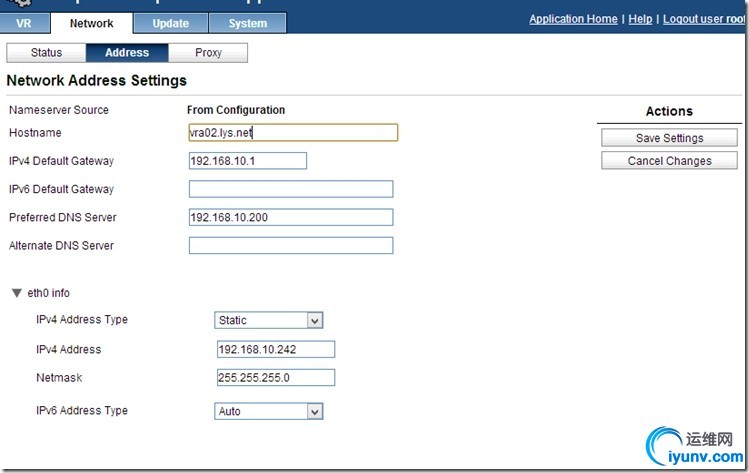Click the Logout user root link
The height and width of the screenshot is (473, 749).
point(704,19)
